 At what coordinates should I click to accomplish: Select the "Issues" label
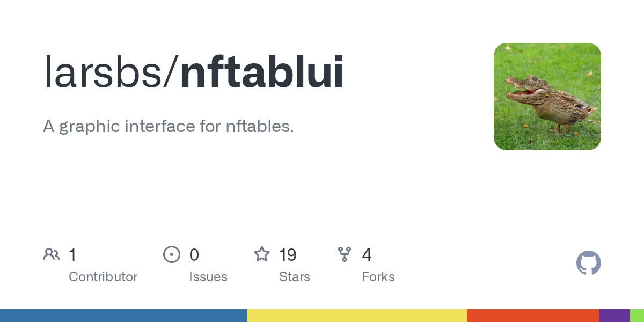(208, 277)
